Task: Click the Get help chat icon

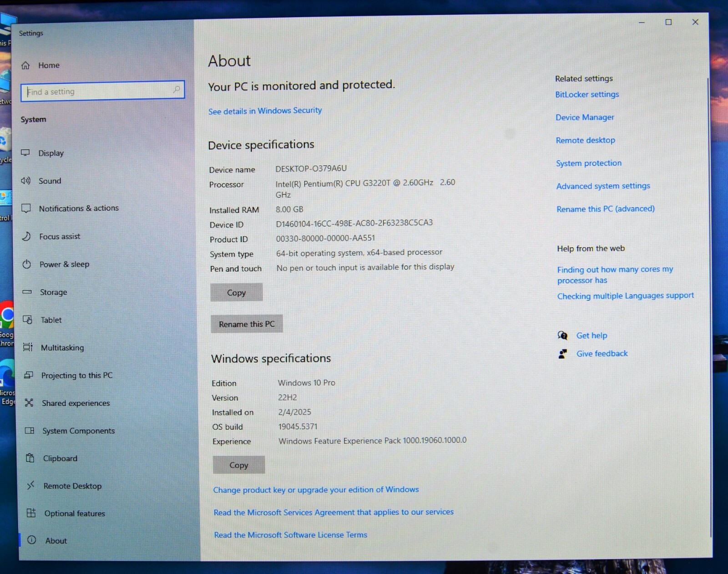Action: pyautogui.click(x=563, y=335)
